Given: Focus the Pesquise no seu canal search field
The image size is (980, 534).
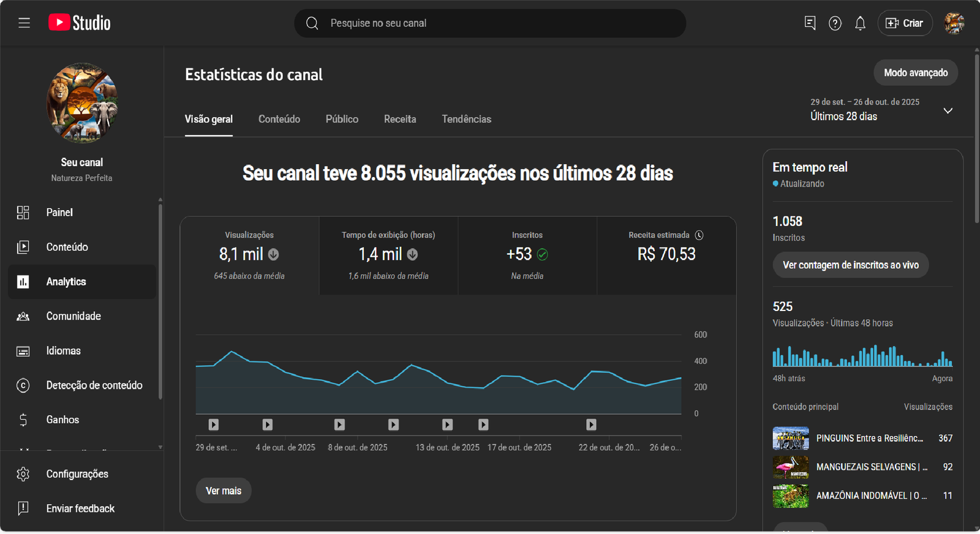Looking at the screenshot, I should (490, 23).
